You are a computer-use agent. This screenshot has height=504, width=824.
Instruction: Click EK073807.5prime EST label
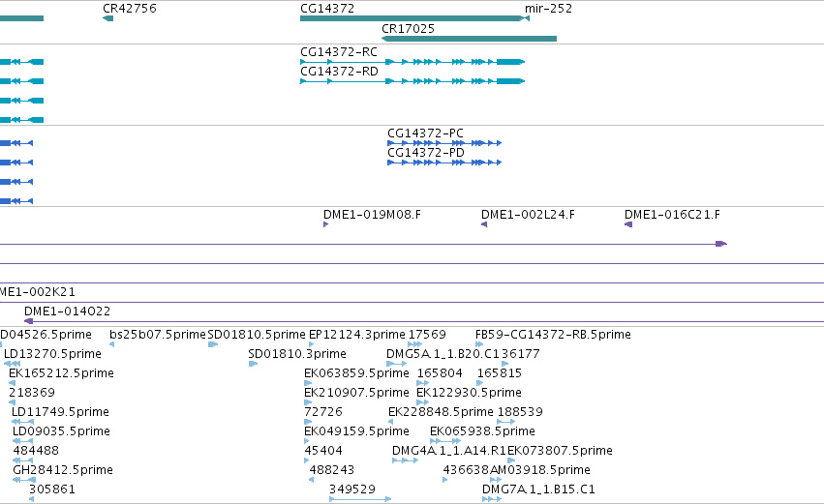coord(561,451)
